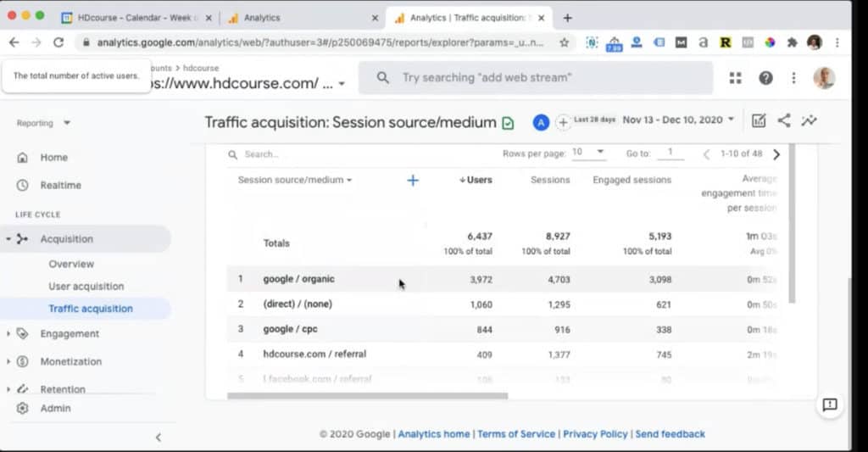Expand the Engagement section in sidebar
The height and width of the screenshot is (452, 868).
coord(8,333)
